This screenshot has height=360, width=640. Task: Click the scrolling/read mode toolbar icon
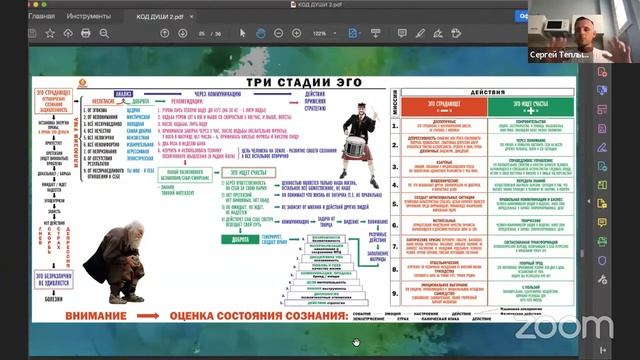point(376,33)
